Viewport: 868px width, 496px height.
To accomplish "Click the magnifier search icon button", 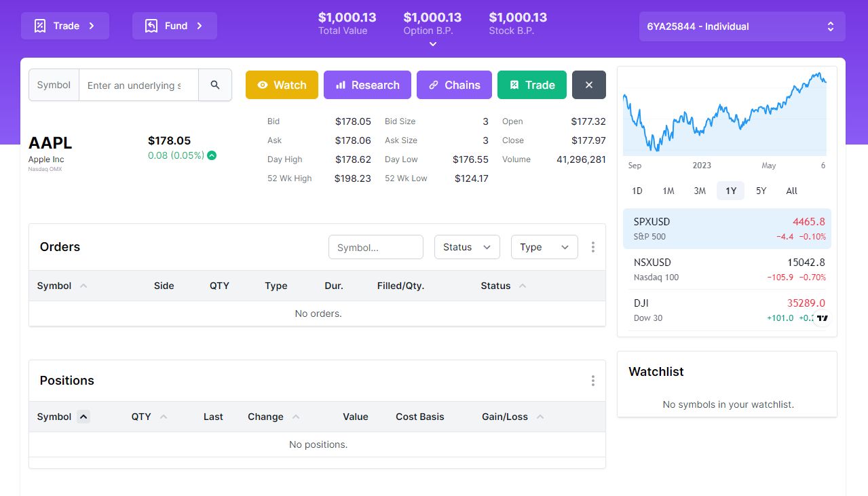I will (x=215, y=85).
